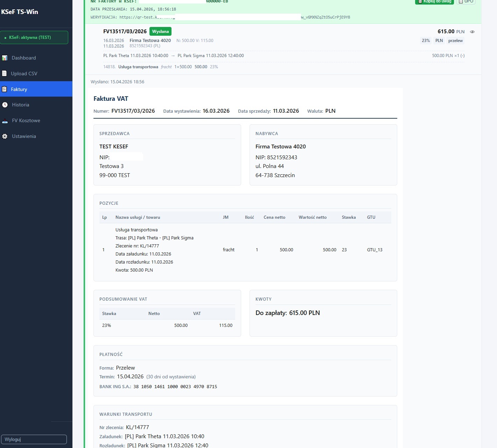The image size is (497, 448).
Task: Open the Ustawienia settings page
Action: 24,136
